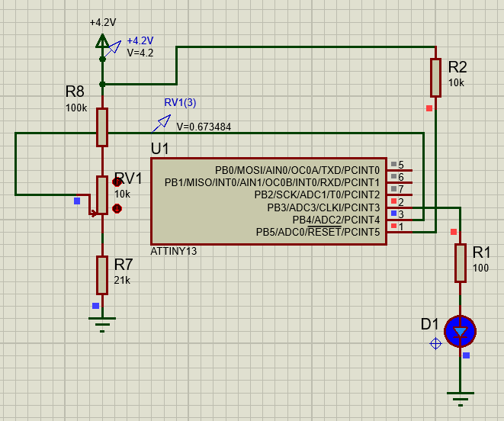The image size is (504, 421).
Task: Click the RV1(3) probe label
Action: (180, 103)
